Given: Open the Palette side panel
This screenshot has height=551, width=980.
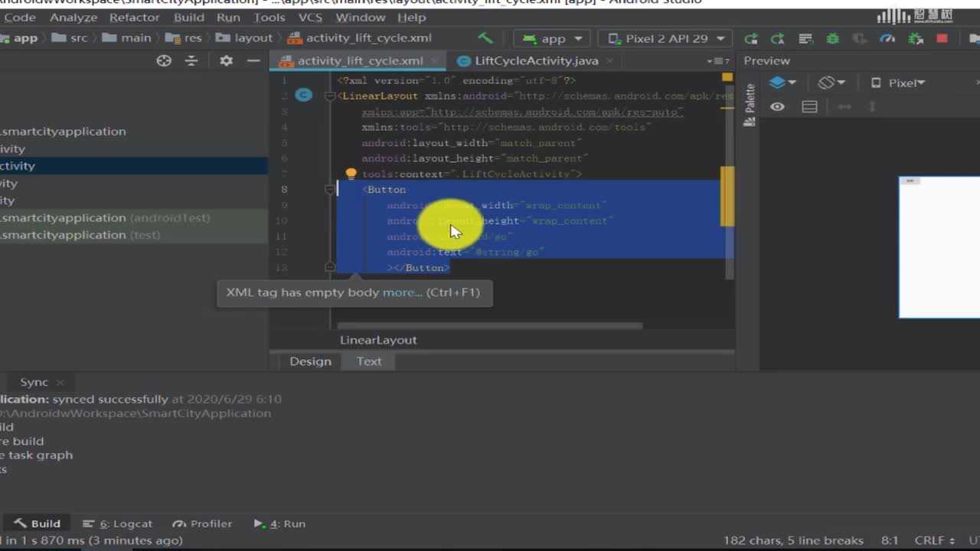Looking at the screenshot, I should 750,105.
